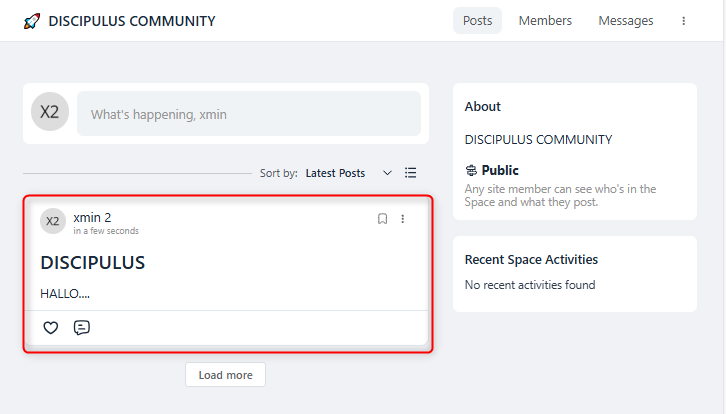Click the globe icon beside Public

pos(471,170)
